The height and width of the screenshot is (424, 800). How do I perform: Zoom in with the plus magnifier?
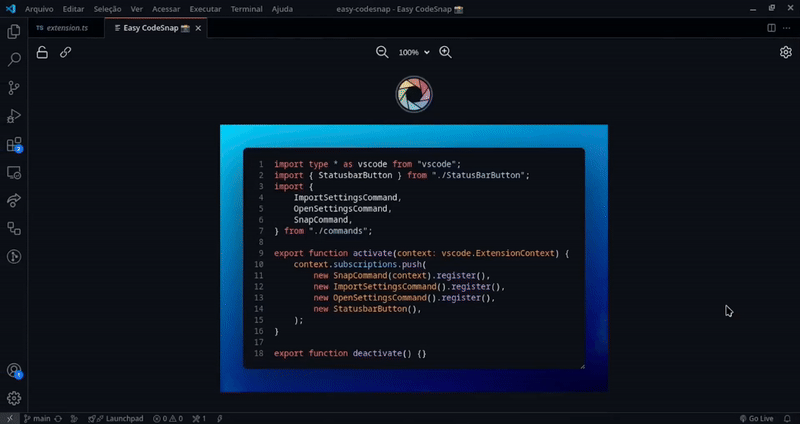coord(445,52)
